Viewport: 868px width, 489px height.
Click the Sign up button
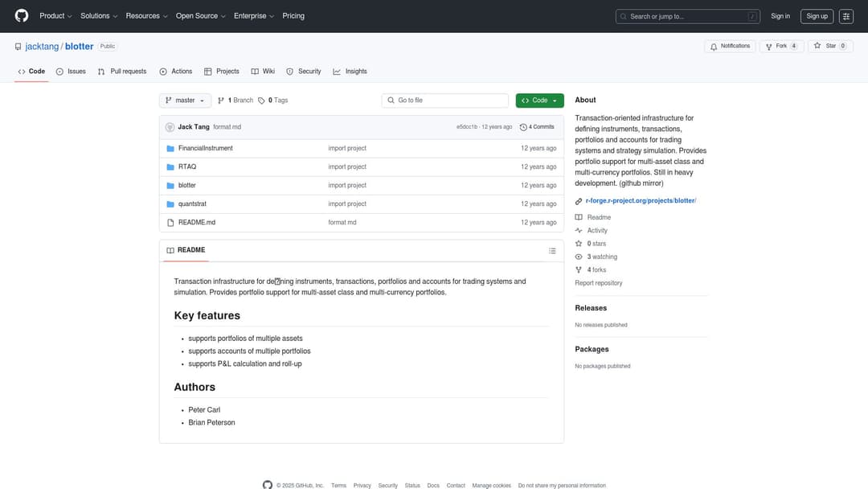pyautogui.click(x=817, y=16)
